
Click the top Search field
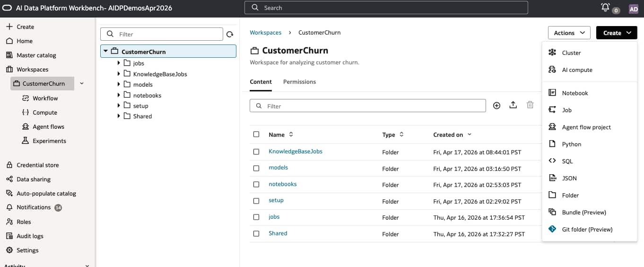[386, 8]
